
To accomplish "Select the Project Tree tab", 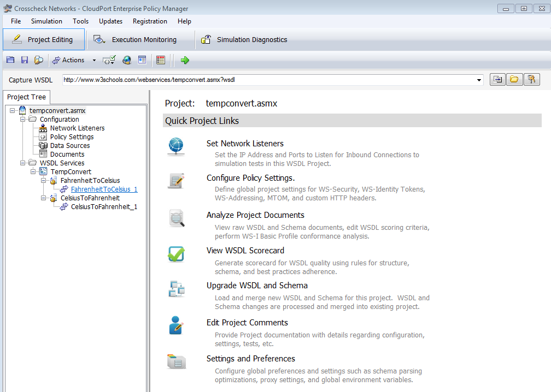I will 26,97.
